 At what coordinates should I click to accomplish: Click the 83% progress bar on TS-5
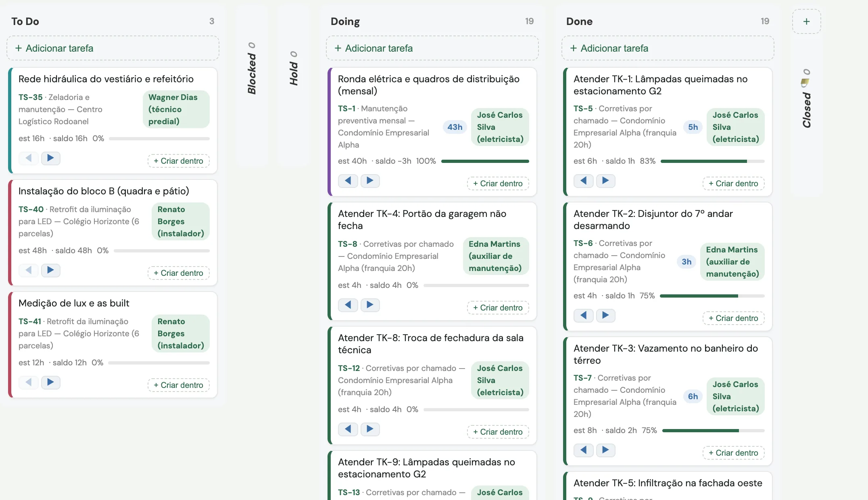(713, 161)
